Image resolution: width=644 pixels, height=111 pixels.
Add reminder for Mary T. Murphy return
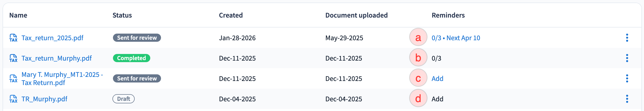pos(437,79)
